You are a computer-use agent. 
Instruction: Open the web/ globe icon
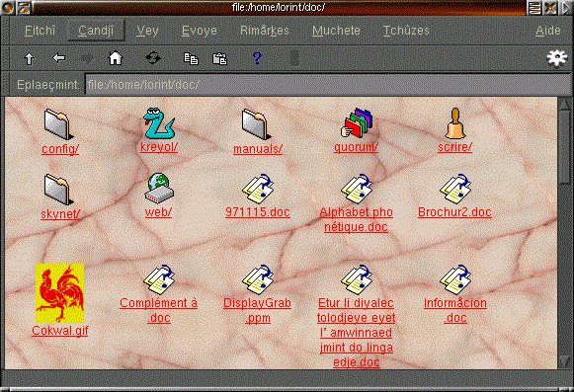pos(159,189)
